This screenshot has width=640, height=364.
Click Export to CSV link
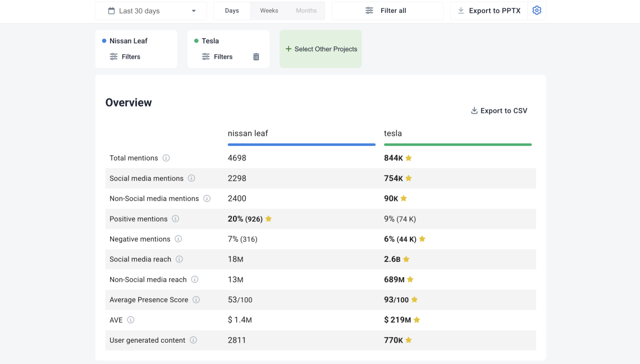pyautogui.click(x=499, y=110)
